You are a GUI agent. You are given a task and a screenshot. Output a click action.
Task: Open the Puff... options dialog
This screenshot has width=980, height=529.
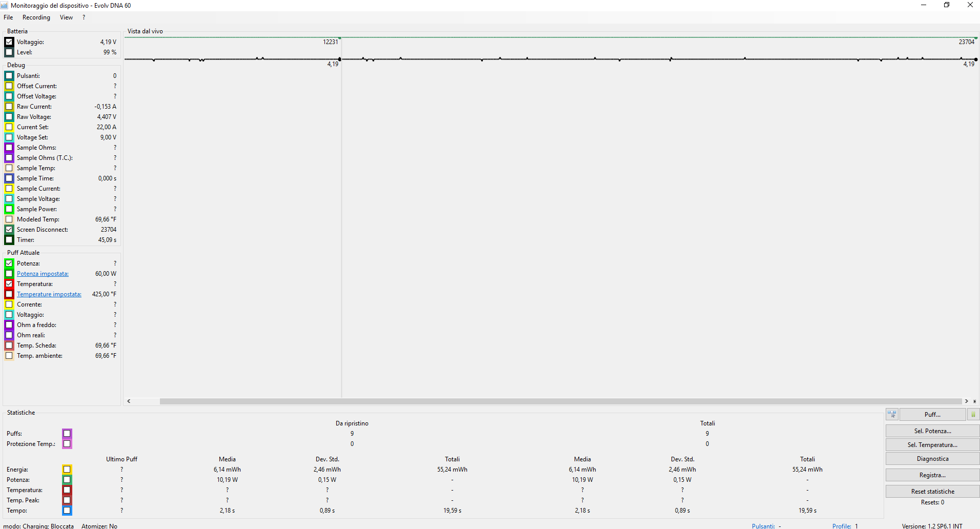tap(932, 414)
